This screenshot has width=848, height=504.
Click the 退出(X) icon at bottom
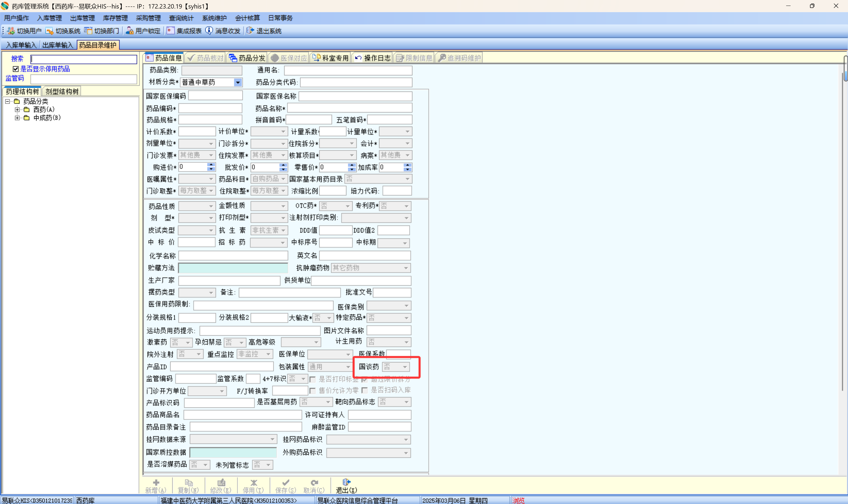(346, 483)
